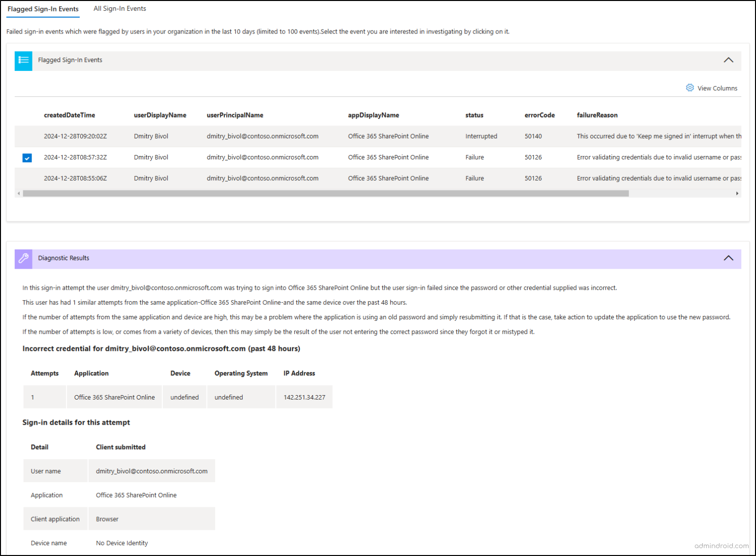Click the userPrincipalName column header
The height and width of the screenshot is (556, 756).
point(235,115)
